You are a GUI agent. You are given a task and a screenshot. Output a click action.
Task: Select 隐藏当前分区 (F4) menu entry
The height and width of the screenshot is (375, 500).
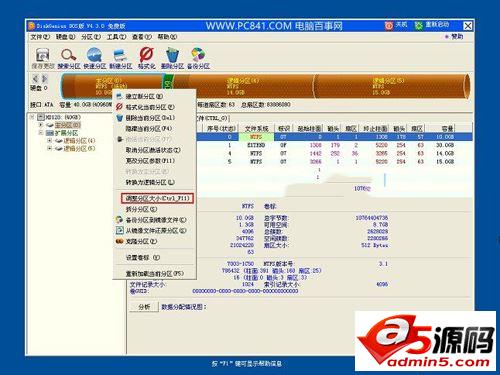click(149, 128)
